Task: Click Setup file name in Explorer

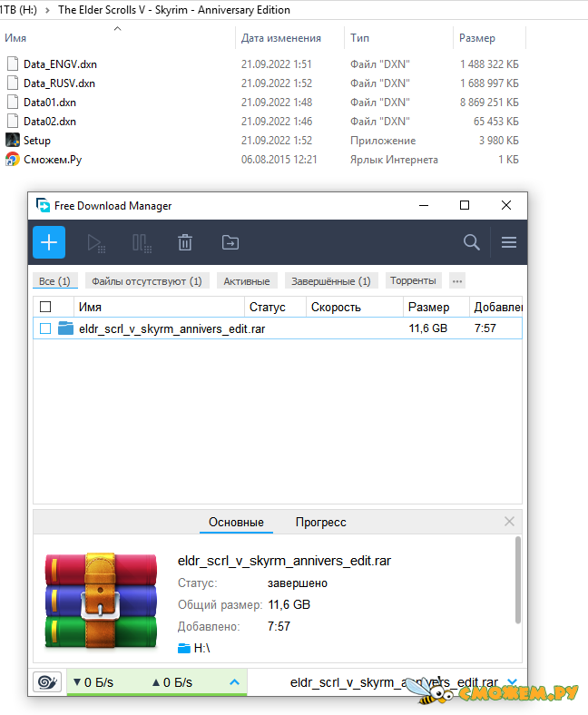Action: [37, 141]
